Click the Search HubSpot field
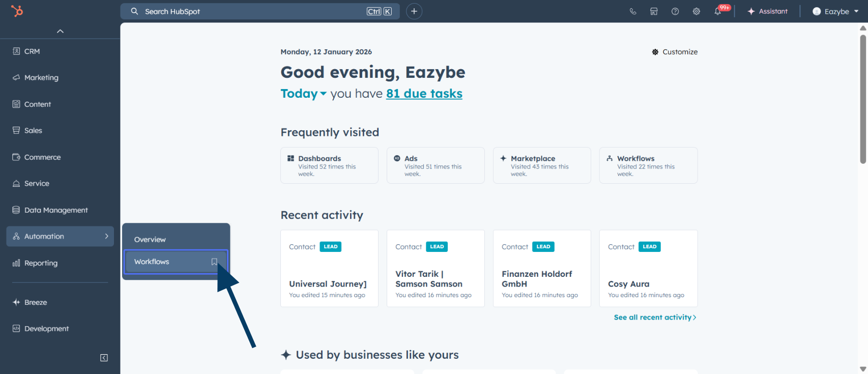 coord(260,11)
